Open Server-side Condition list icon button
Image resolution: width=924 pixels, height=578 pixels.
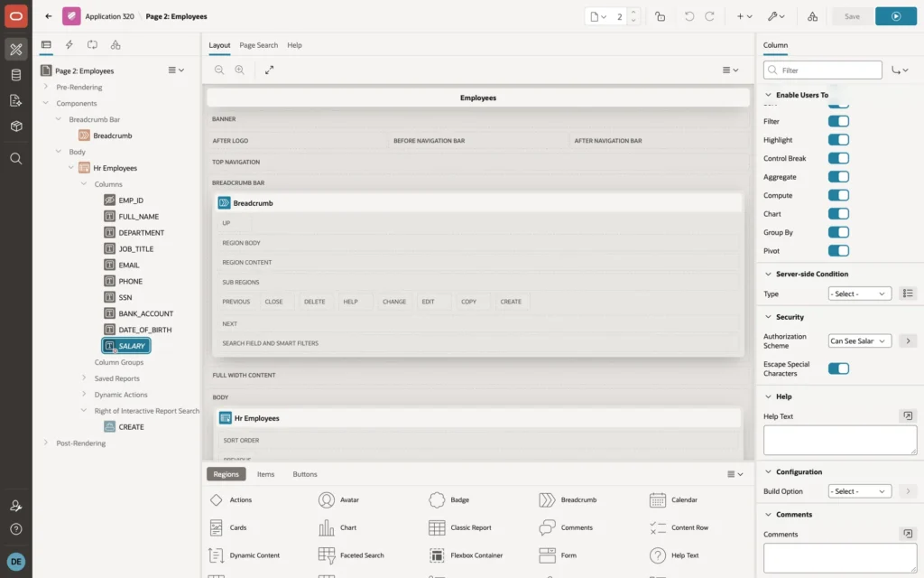[x=908, y=294]
